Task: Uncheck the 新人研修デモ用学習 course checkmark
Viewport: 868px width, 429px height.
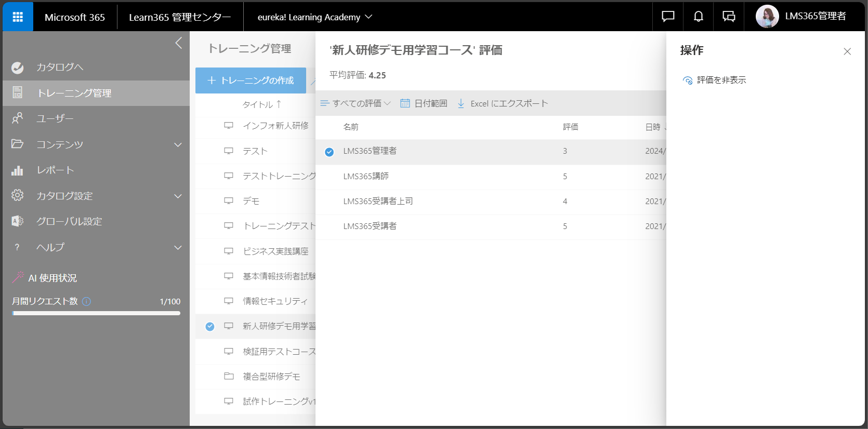Action: coord(209,326)
